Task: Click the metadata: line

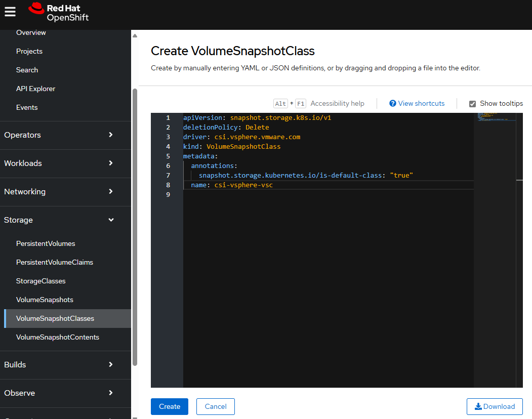Action: (200, 156)
